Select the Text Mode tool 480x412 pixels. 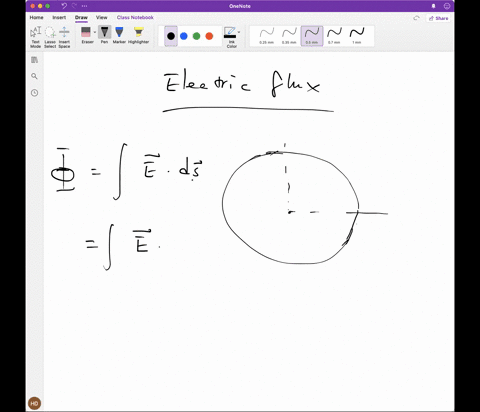coord(35,37)
